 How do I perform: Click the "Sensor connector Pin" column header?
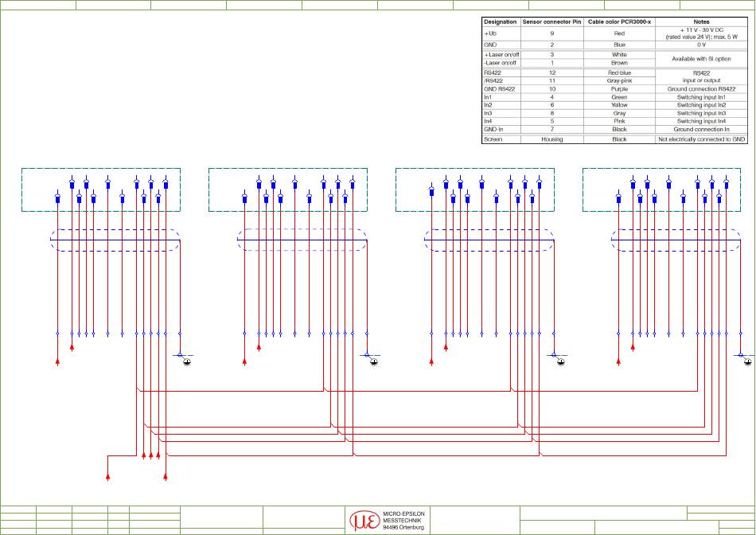pyautogui.click(x=552, y=22)
